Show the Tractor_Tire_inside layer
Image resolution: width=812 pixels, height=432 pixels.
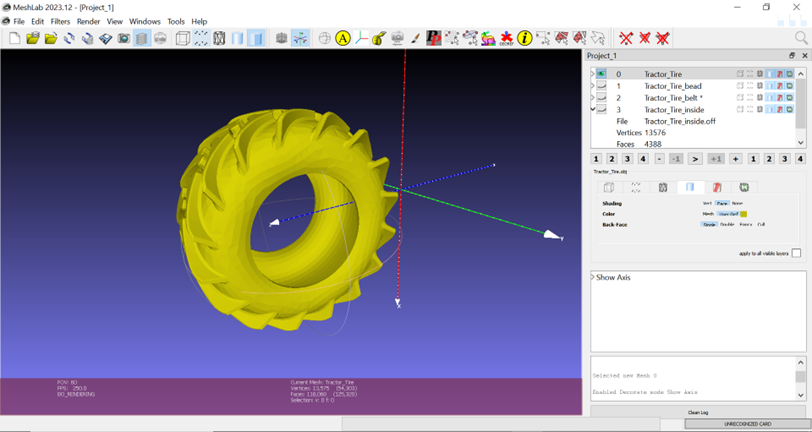point(601,109)
